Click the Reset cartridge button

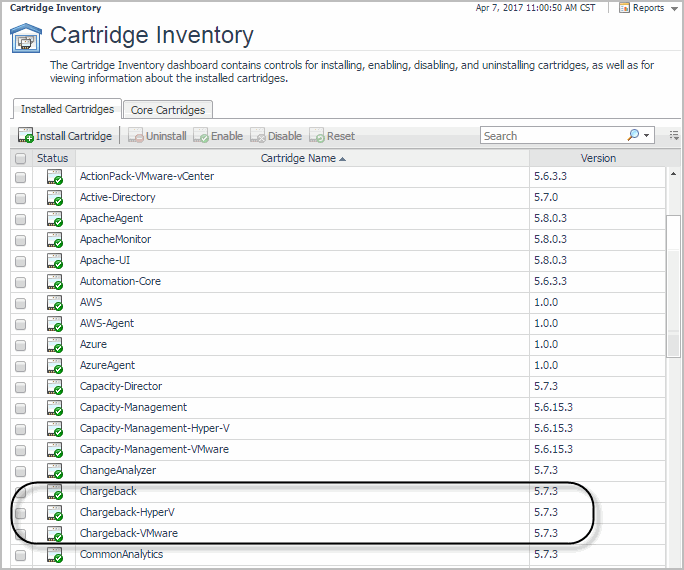point(332,136)
